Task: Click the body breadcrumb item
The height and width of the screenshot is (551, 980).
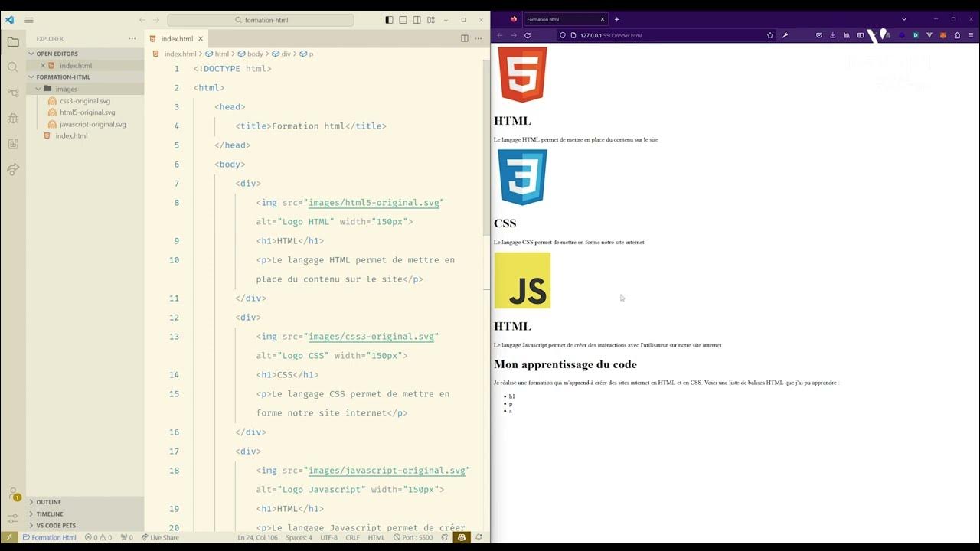Action: [x=250, y=54]
